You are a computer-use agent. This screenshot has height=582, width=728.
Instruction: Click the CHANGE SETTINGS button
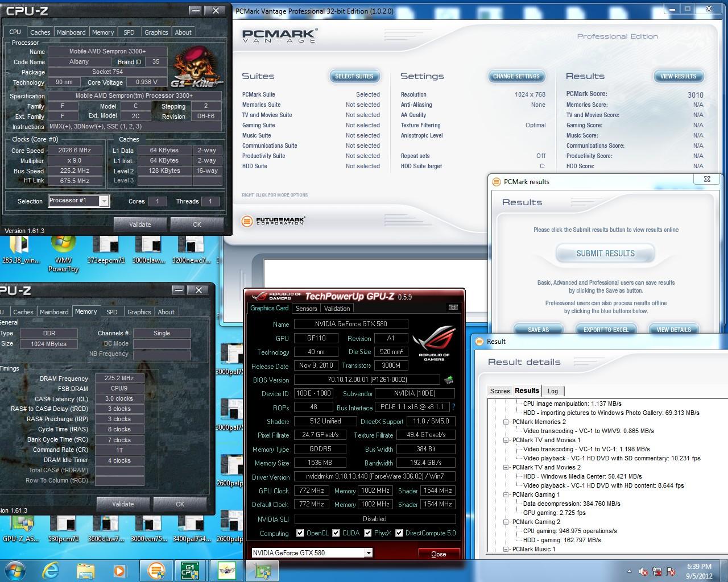[x=516, y=76]
